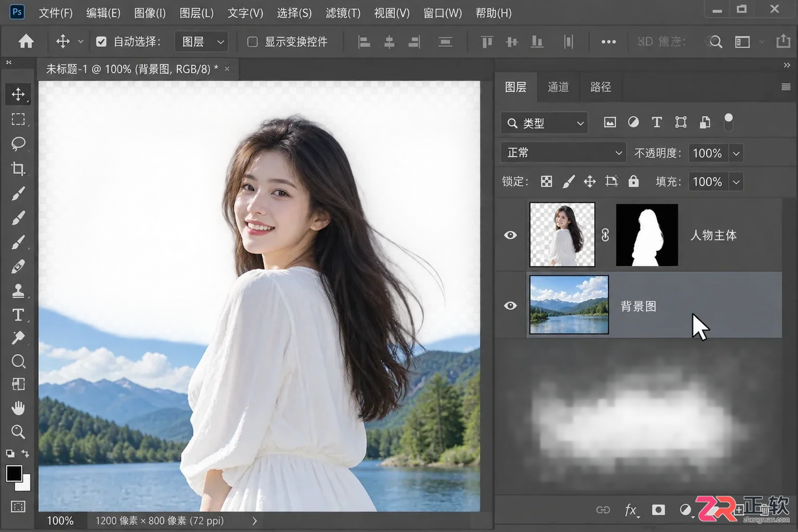Open the workspace dropdown arrow
The height and width of the screenshot is (532, 798).
(762, 42)
